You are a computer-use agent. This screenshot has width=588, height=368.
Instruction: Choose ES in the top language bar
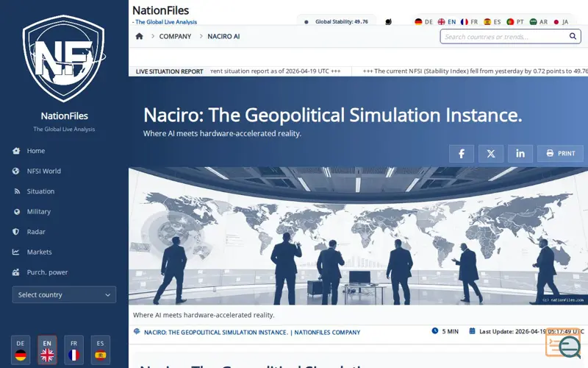pos(492,22)
